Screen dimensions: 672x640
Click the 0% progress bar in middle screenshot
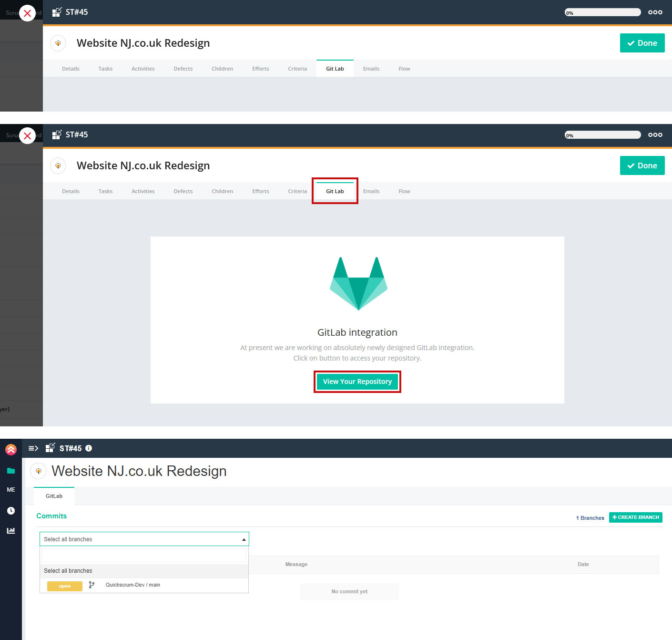click(602, 135)
